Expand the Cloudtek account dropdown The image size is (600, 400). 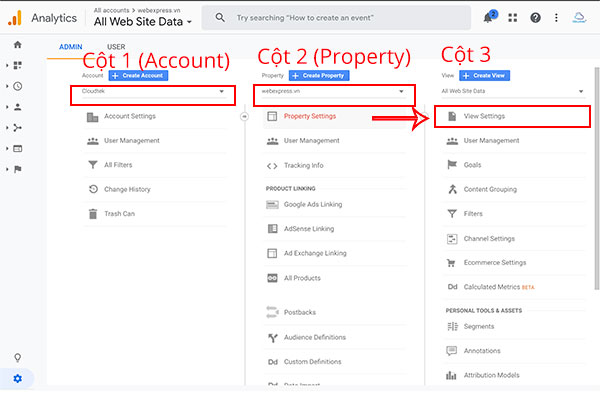click(153, 93)
